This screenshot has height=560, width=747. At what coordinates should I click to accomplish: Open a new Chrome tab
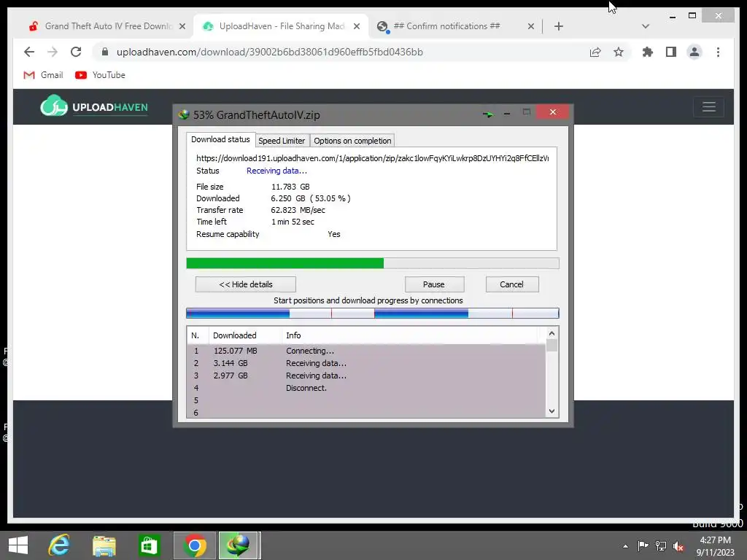pyautogui.click(x=559, y=26)
